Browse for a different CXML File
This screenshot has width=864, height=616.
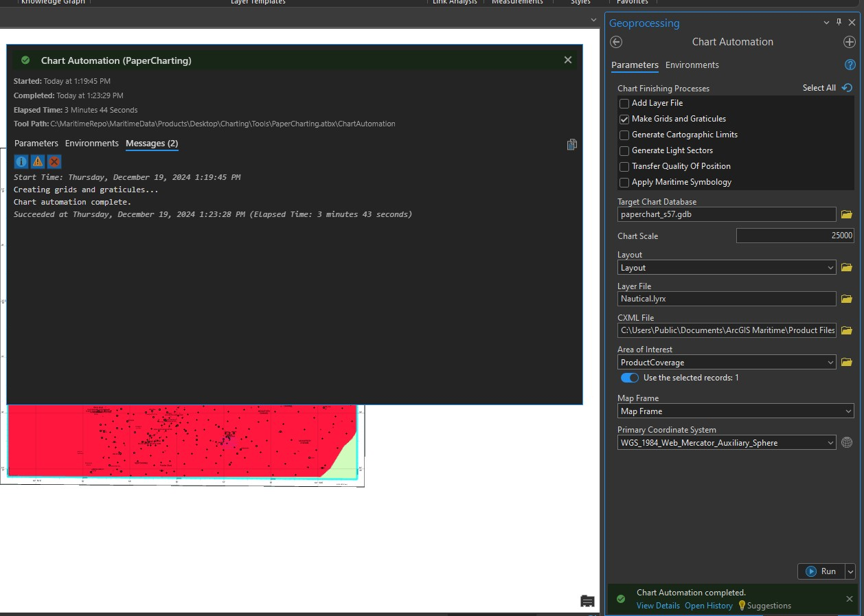(846, 330)
